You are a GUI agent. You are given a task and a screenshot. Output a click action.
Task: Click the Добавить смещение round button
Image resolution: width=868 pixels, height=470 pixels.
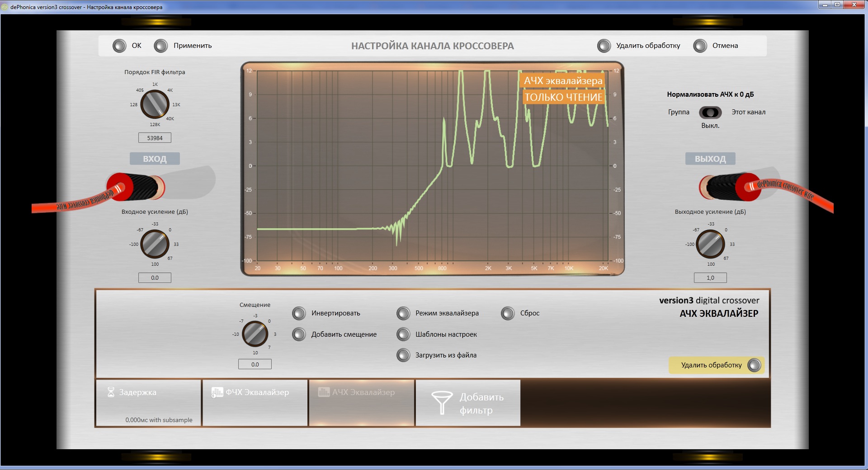point(299,334)
